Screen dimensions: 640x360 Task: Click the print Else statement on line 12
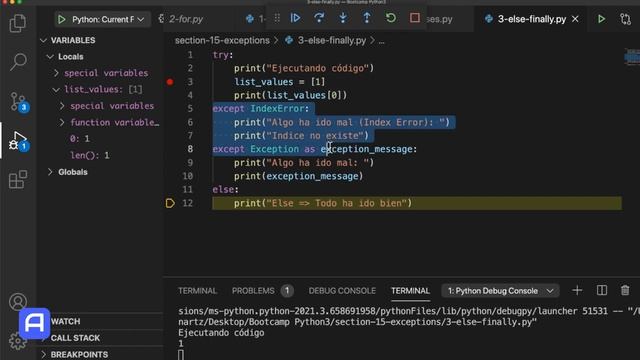point(323,203)
